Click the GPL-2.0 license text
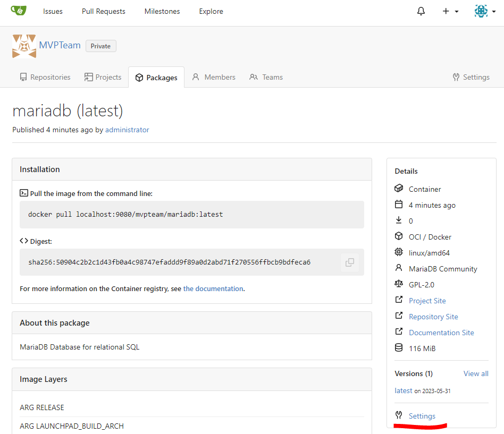Screen dimensions: 504x434 tap(422, 285)
